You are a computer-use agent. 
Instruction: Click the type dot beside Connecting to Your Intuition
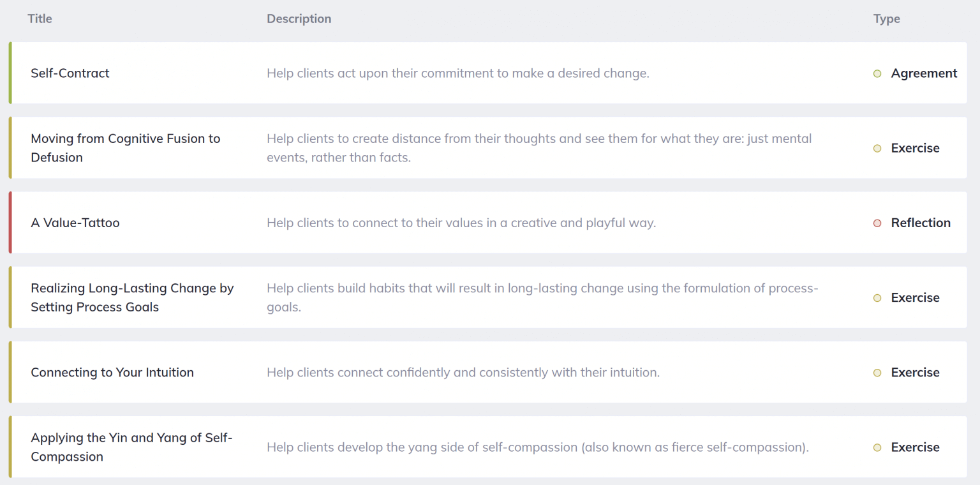pos(877,372)
